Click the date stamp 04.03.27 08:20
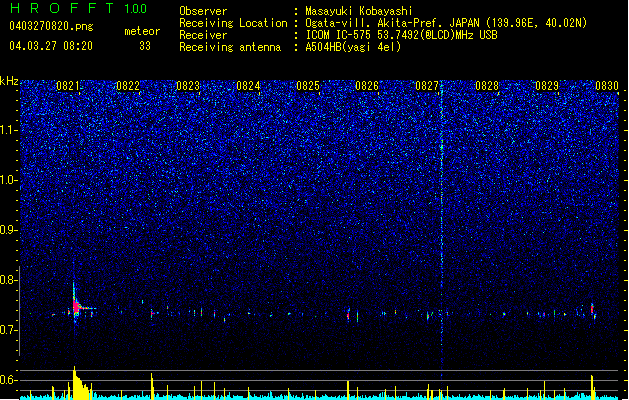 pyautogui.click(x=51, y=46)
